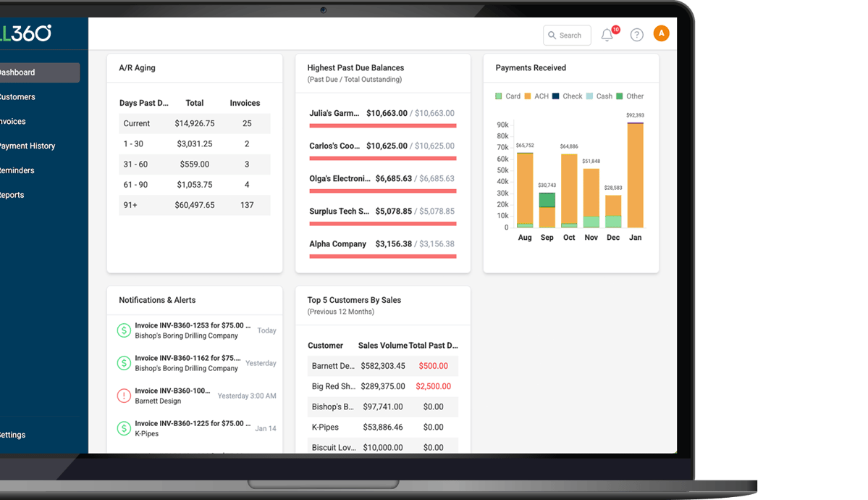Click the Cash color swatch in the legend
The width and height of the screenshot is (868, 500).
point(589,96)
